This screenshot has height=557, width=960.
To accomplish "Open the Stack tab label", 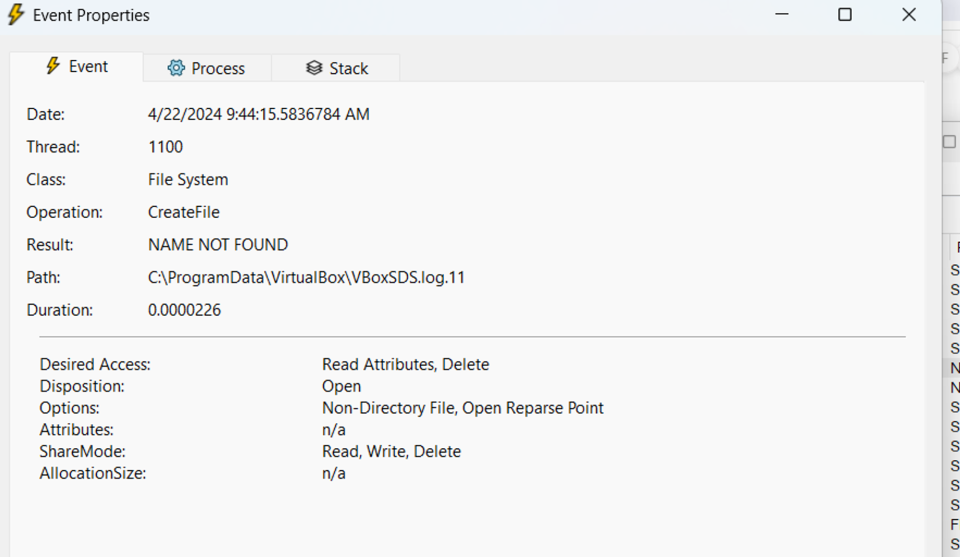I will (348, 68).
